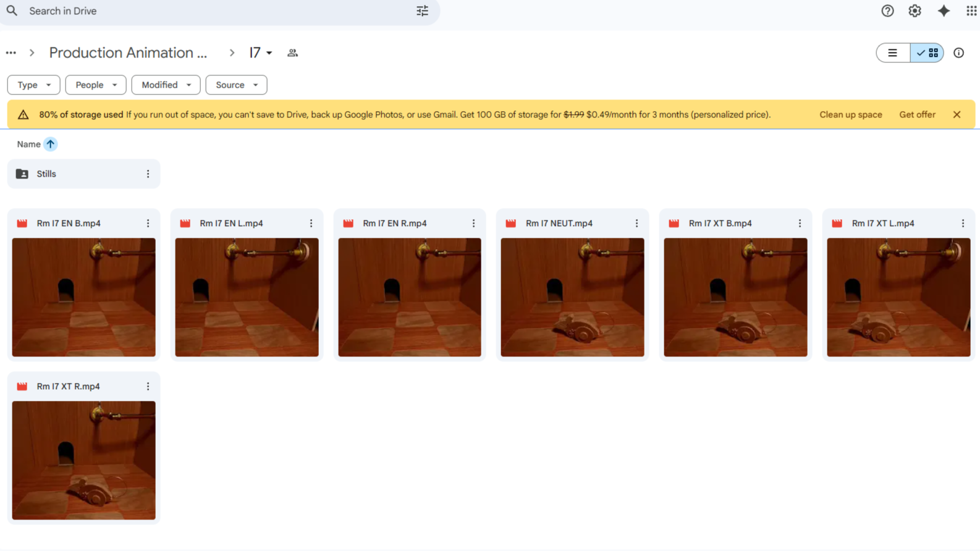Show hidden breadcrumb folders via ellipsis
This screenshot has width=980, height=551.
(11, 53)
